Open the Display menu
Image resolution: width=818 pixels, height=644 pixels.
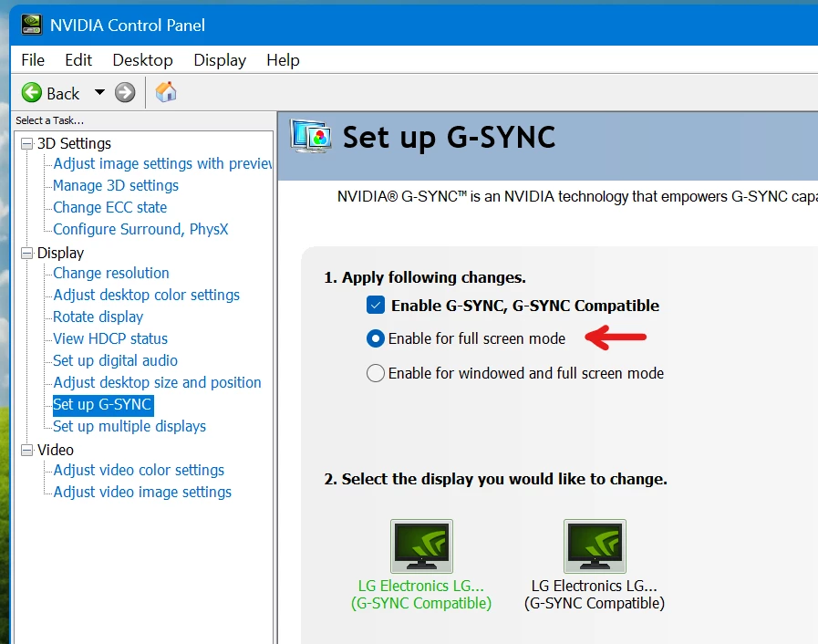click(x=220, y=60)
